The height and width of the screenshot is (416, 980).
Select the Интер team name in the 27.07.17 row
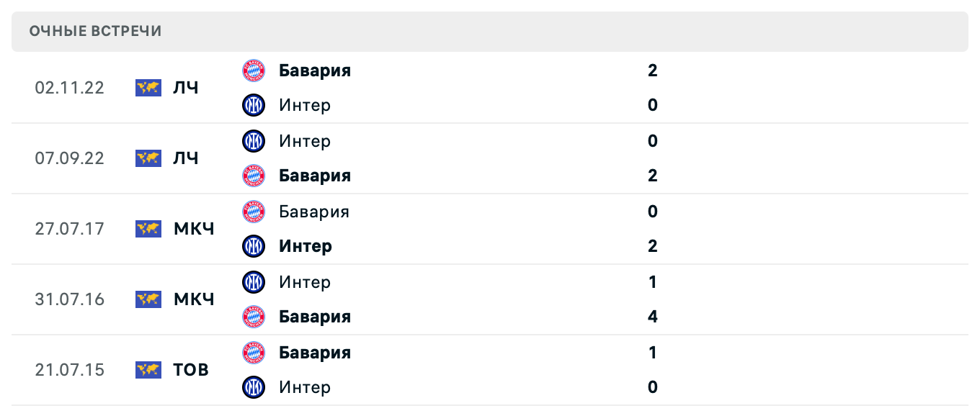coord(304,246)
